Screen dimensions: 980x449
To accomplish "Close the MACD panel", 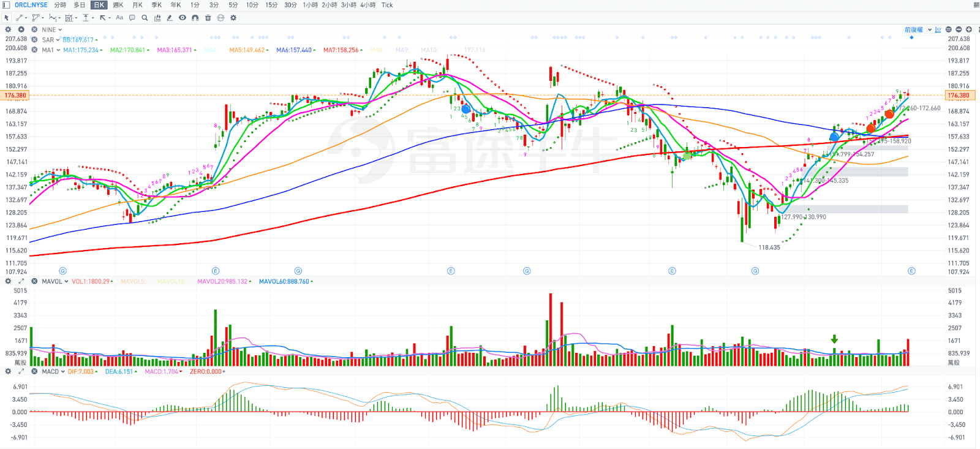I will coord(34,371).
